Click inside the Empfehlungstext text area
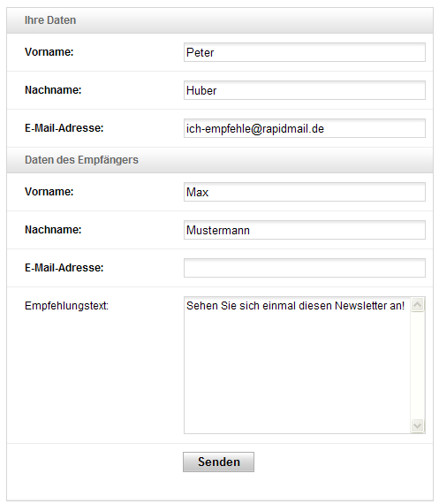 297,365
